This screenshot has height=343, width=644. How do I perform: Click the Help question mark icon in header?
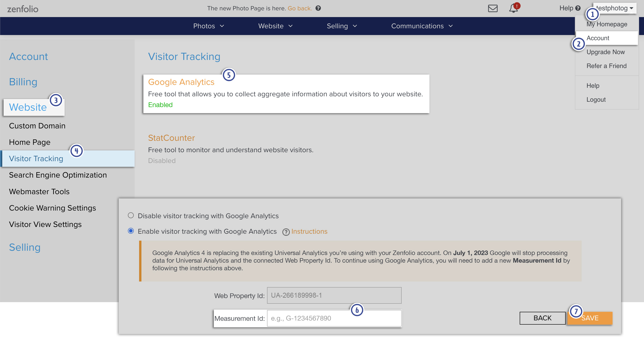pyautogui.click(x=578, y=8)
